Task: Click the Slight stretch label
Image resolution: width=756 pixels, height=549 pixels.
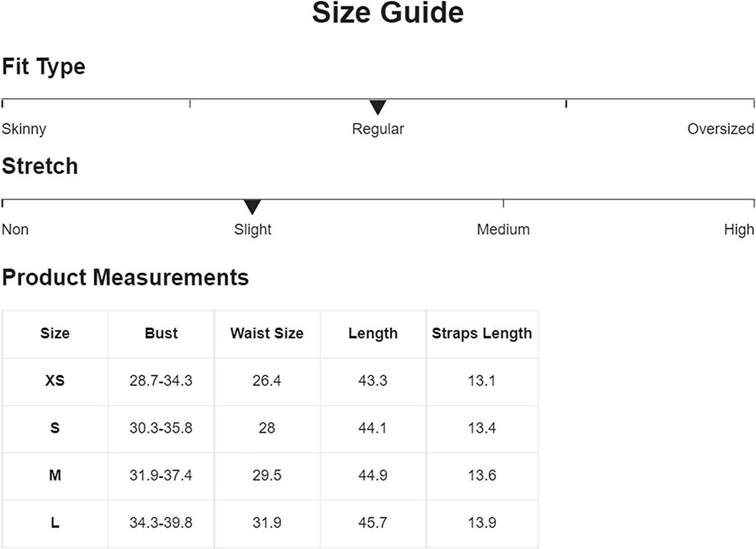Action: [253, 230]
